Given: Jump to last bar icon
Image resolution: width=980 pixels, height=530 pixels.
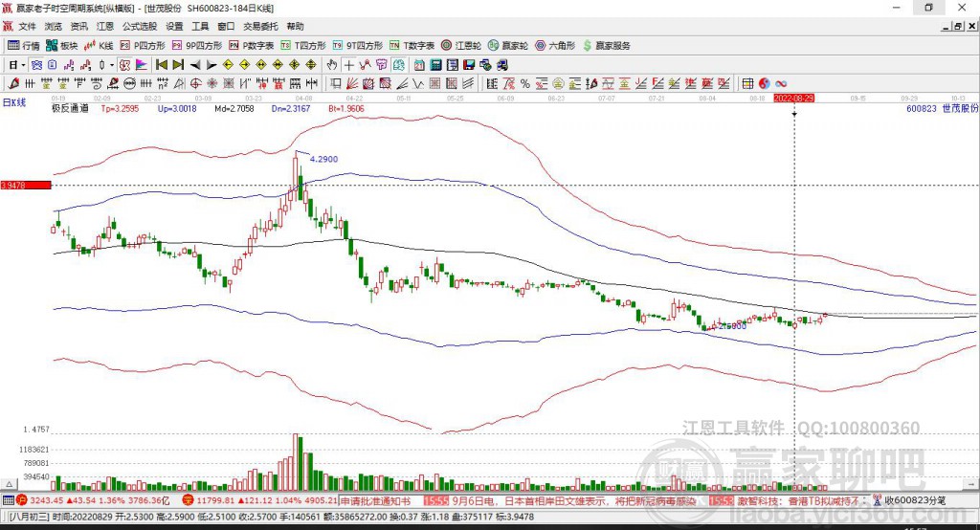Looking at the screenshot, I should point(178,65).
